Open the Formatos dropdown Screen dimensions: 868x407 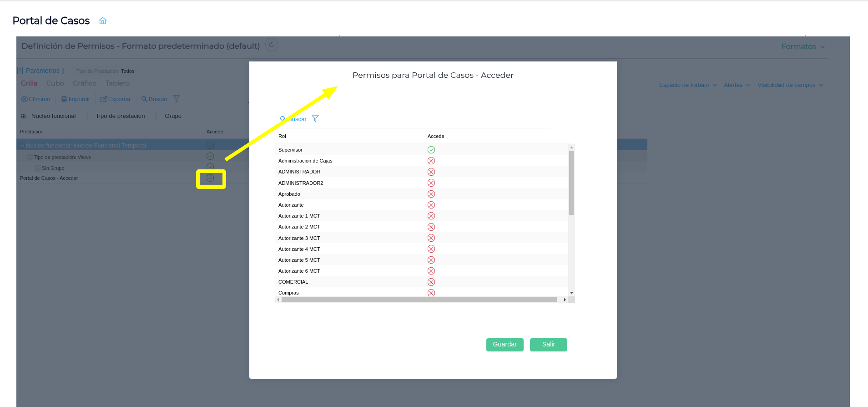pos(803,46)
